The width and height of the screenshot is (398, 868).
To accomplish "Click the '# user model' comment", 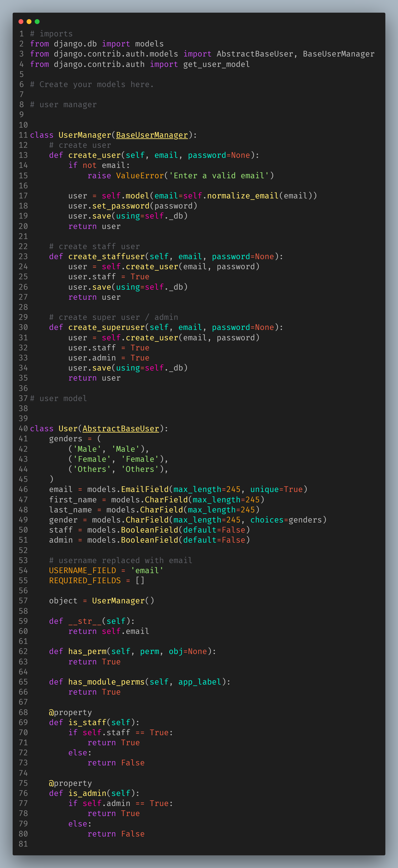I will pos(58,398).
